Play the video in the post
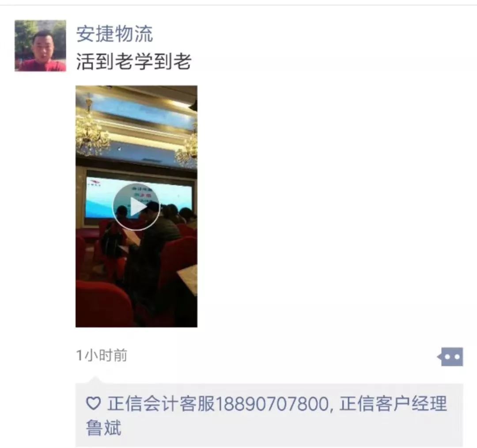477x448 pixels. point(136,206)
